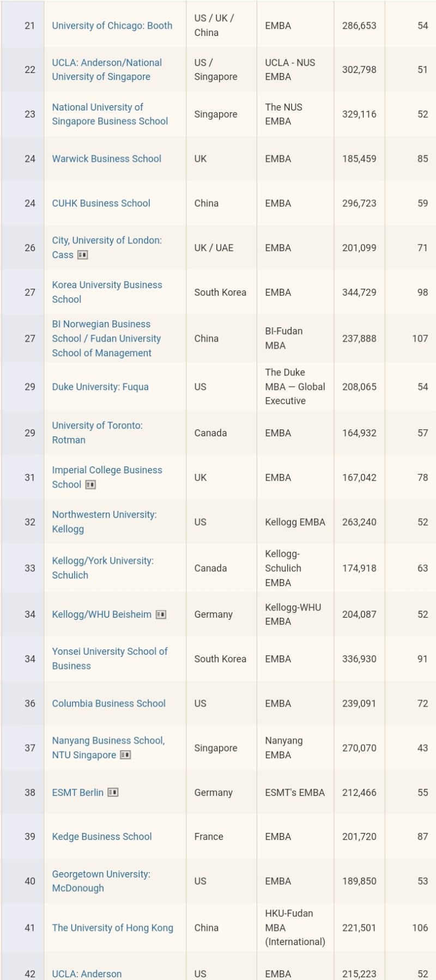This screenshot has height=980, width=436.
Task: Open the University of Chicago: Booth link
Action: pos(112,26)
